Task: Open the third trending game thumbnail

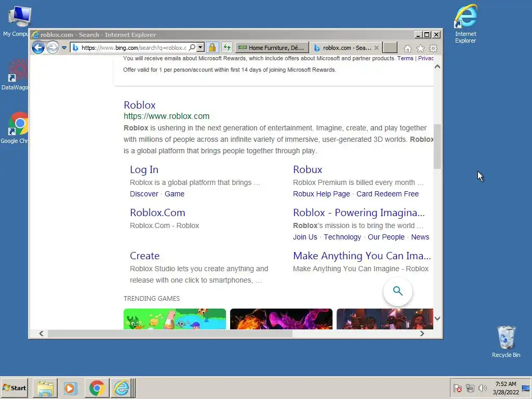Action: (385, 319)
